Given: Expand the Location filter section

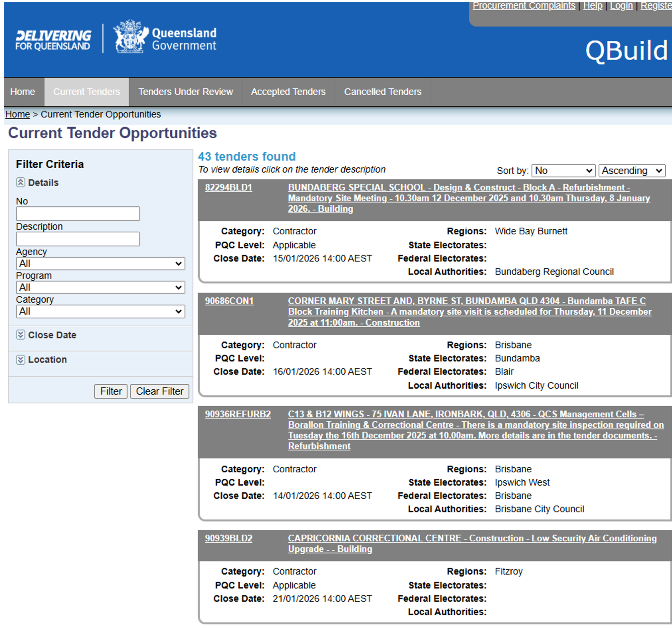Looking at the screenshot, I should point(20,359).
